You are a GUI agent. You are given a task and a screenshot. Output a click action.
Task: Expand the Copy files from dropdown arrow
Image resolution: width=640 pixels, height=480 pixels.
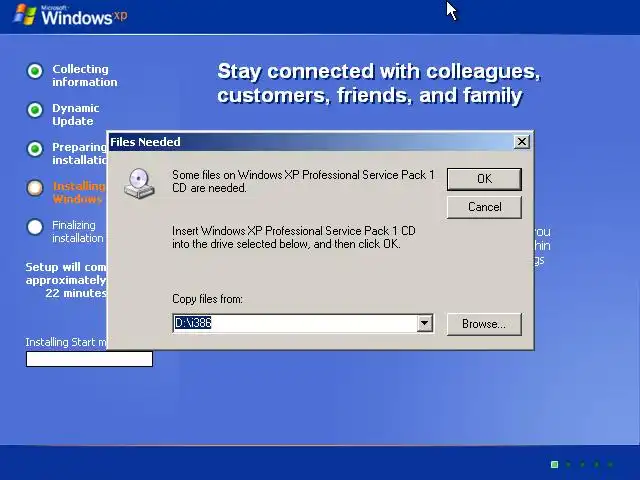[424, 323]
